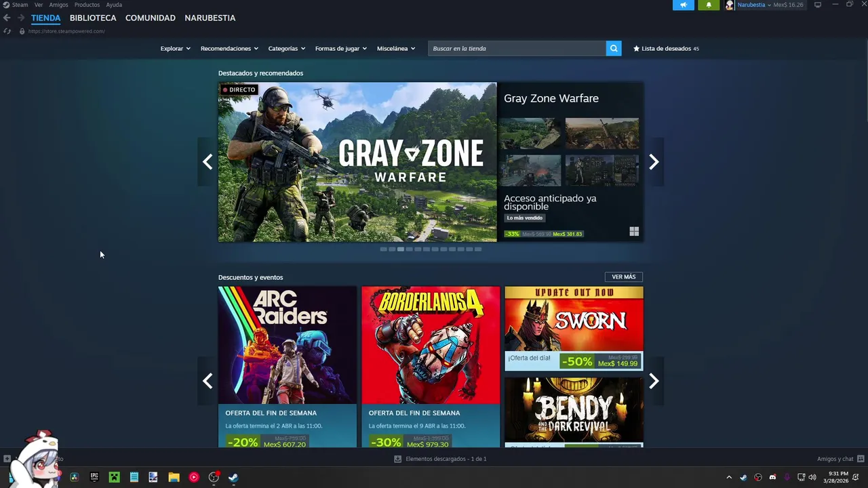View second Gray Zone Warfare screenshot thumbnail
The width and height of the screenshot is (868, 488).
602,134
